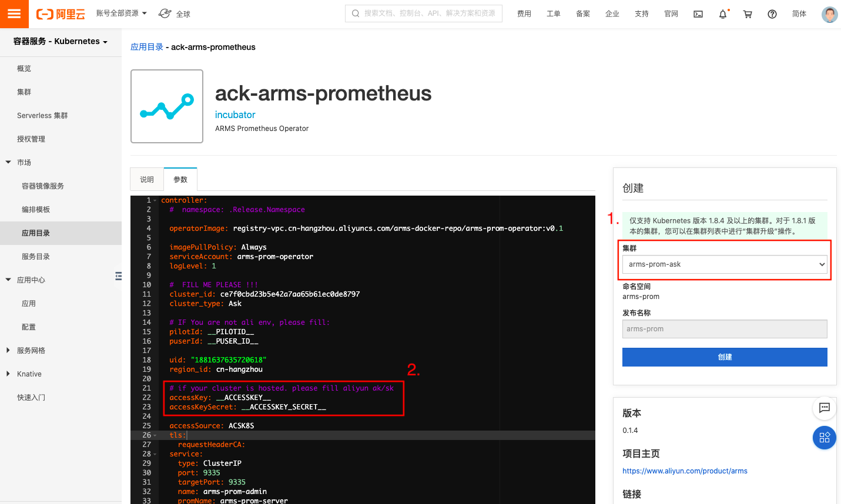Open the 支持 top menu

pyautogui.click(x=642, y=14)
